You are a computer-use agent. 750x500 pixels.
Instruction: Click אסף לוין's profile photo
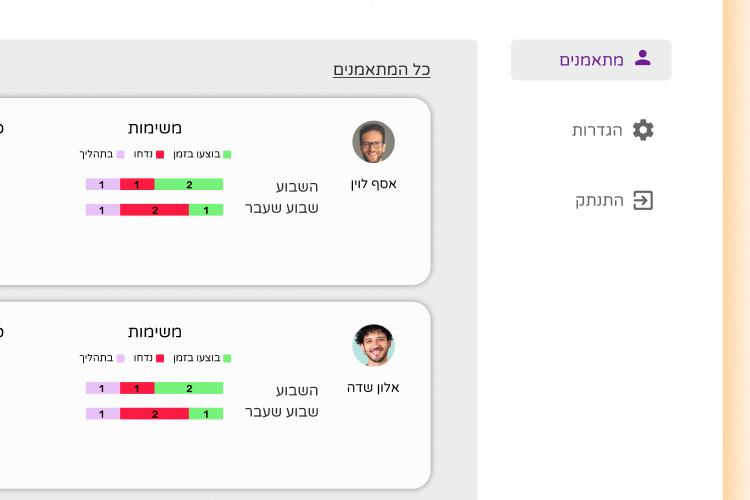click(374, 142)
